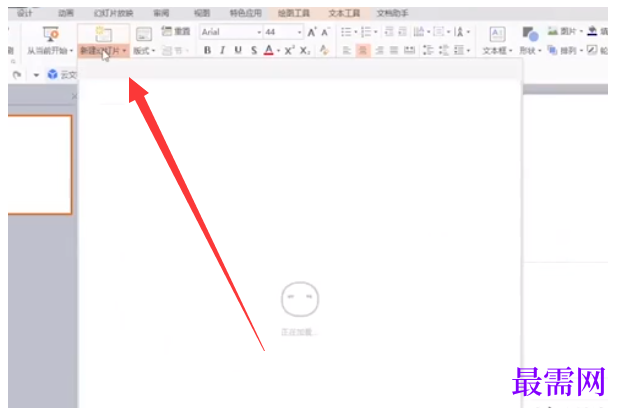
Task: Switch to the 绘图工具 tab
Action: [294, 13]
